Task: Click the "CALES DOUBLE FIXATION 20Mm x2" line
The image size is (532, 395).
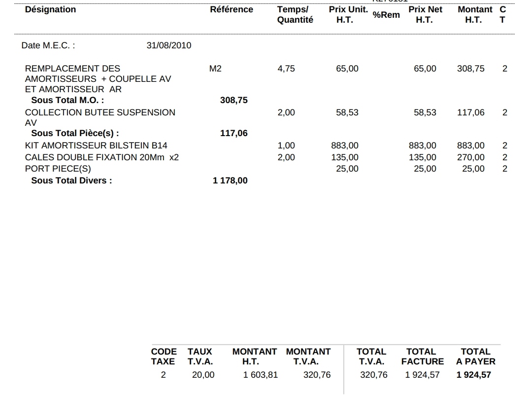Action: 102,157
